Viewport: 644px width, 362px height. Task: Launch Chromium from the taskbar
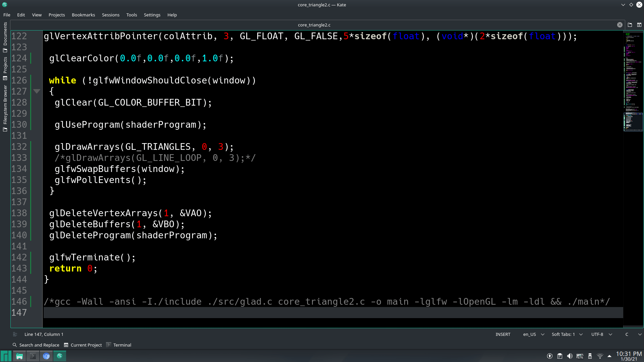click(x=46, y=356)
